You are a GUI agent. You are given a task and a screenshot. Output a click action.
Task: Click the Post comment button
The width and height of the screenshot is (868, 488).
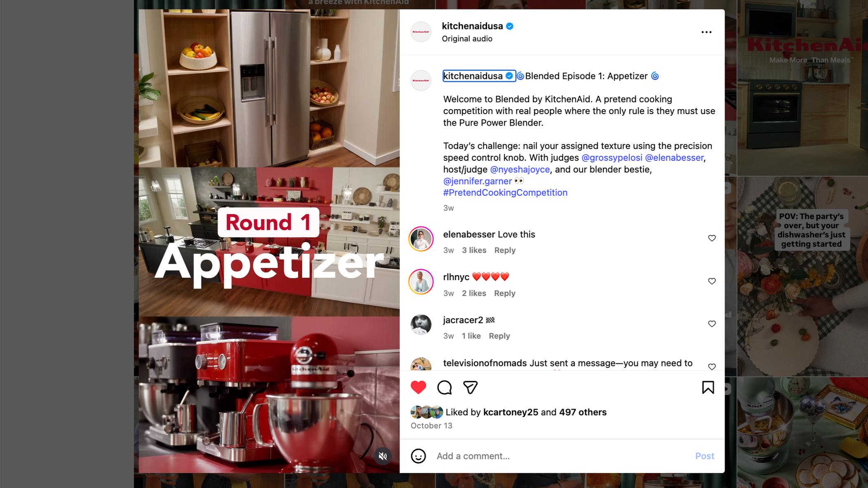click(x=704, y=456)
